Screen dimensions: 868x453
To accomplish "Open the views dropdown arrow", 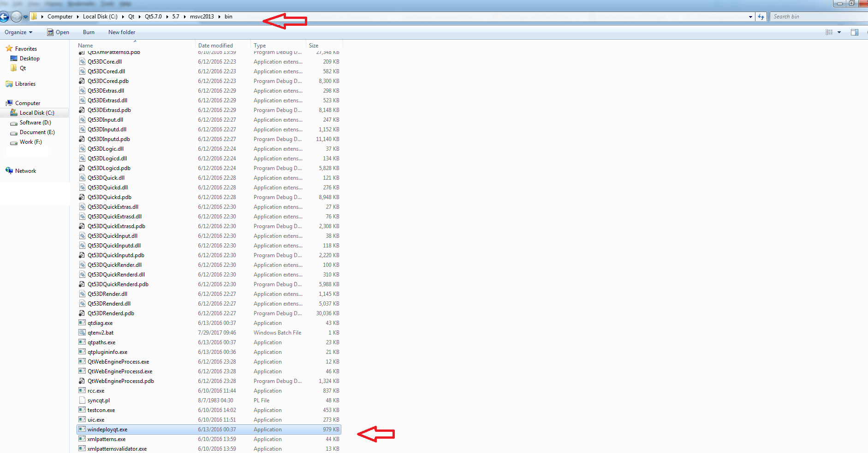I will (838, 32).
